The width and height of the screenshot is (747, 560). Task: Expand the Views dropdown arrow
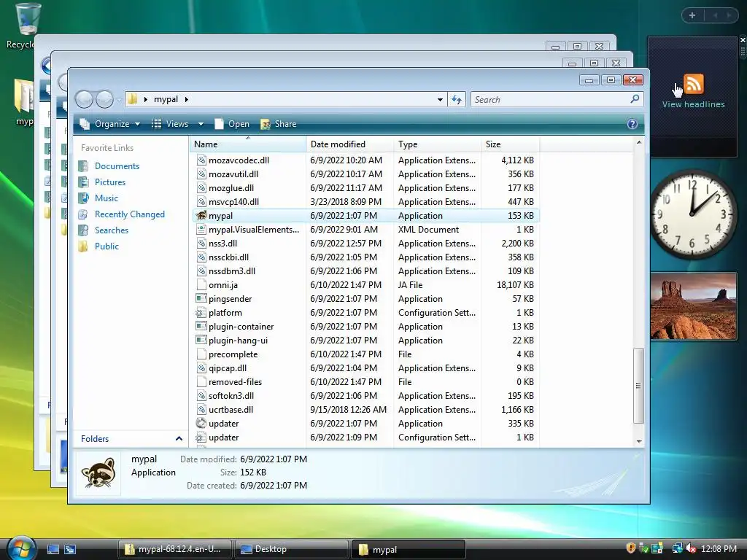pos(201,124)
